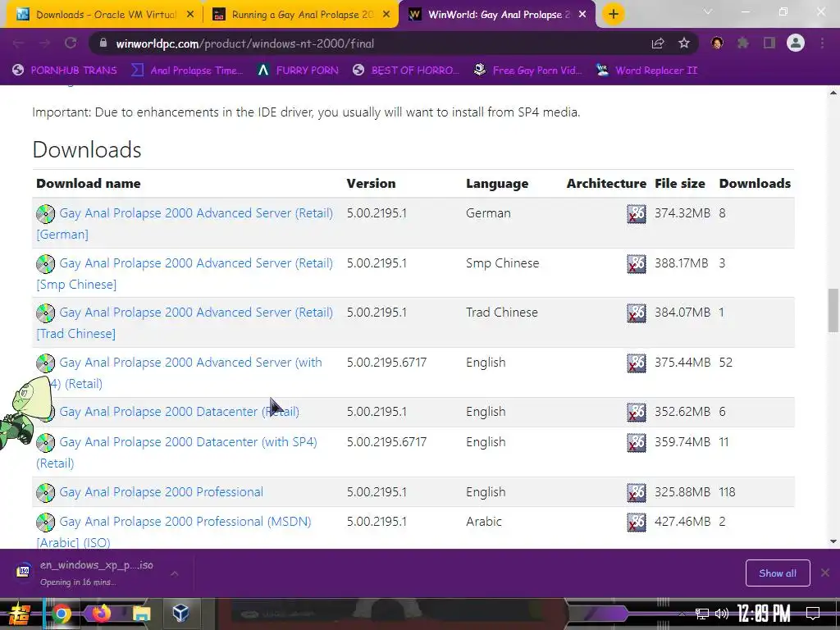The height and width of the screenshot is (630, 840).
Task: Click the share page icon in address bar
Action: [658, 43]
